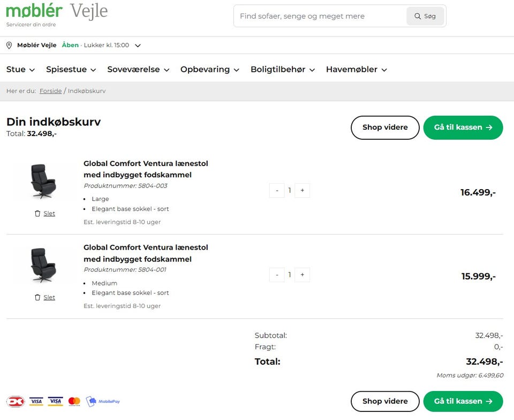Expand the Soveværelse dropdown menu

pyautogui.click(x=138, y=69)
